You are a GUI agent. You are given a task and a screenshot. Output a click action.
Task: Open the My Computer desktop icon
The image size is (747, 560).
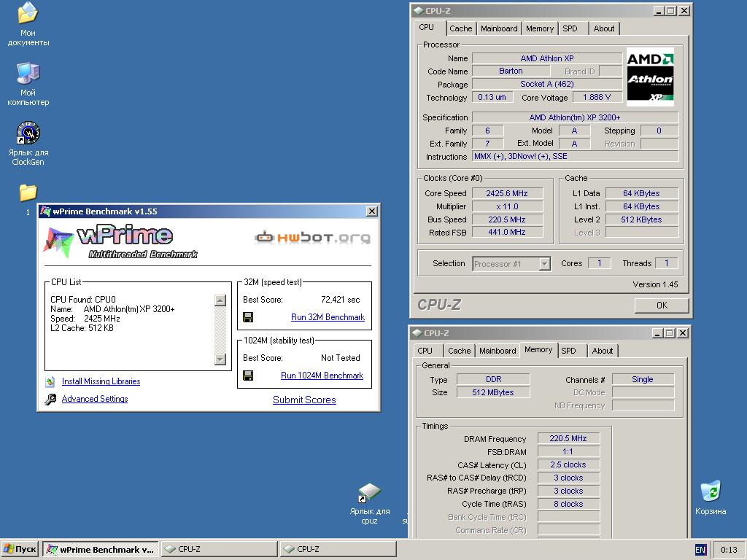point(28,84)
